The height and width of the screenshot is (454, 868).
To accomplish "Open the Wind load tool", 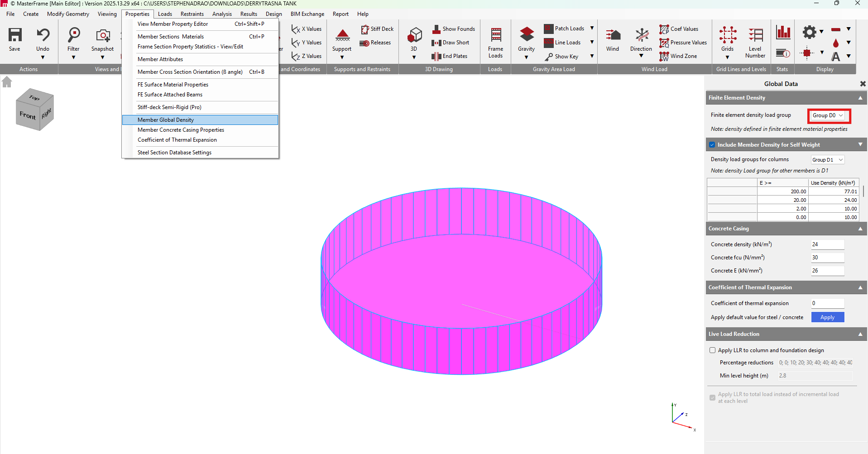I will (612, 36).
